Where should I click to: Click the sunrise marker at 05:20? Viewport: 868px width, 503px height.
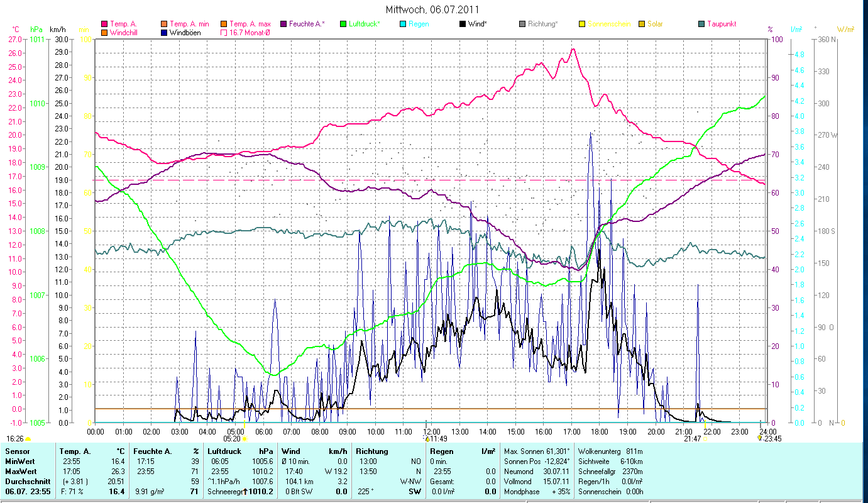pyautogui.click(x=244, y=438)
